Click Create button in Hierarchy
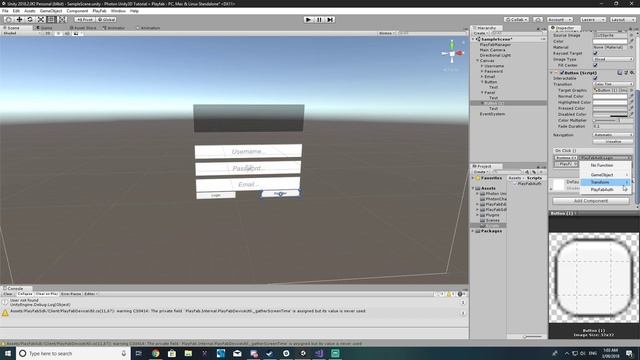This screenshot has width=640, height=360. pyautogui.click(x=480, y=33)
